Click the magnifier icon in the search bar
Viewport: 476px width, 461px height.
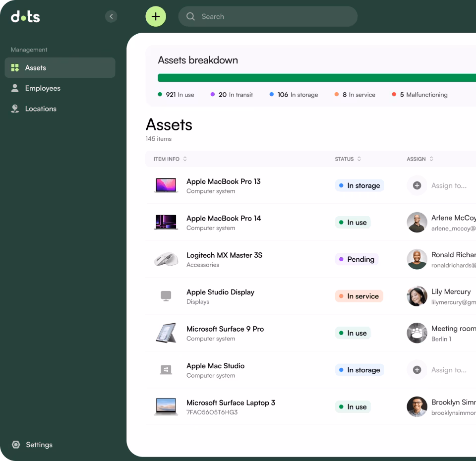point(190,16)
